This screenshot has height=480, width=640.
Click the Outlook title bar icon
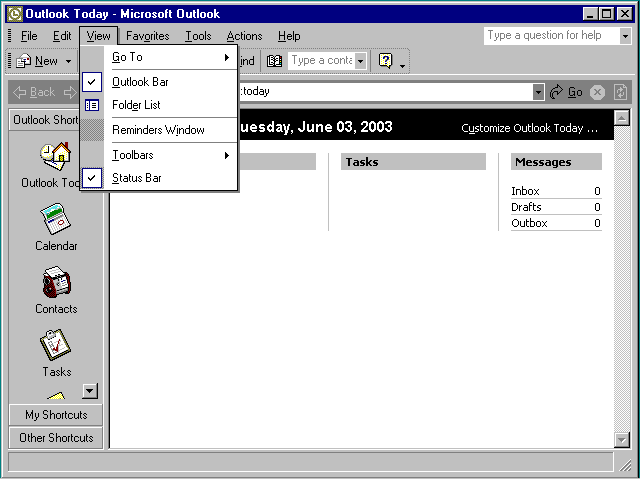15,14
